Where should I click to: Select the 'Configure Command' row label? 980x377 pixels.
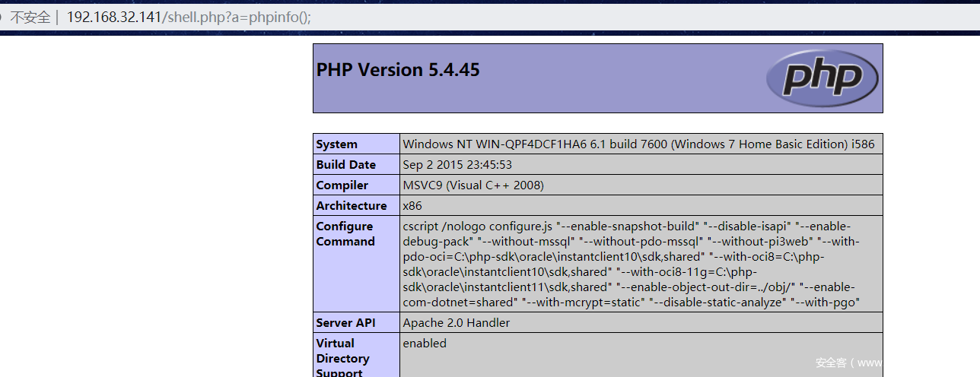[x=345, y=234]
